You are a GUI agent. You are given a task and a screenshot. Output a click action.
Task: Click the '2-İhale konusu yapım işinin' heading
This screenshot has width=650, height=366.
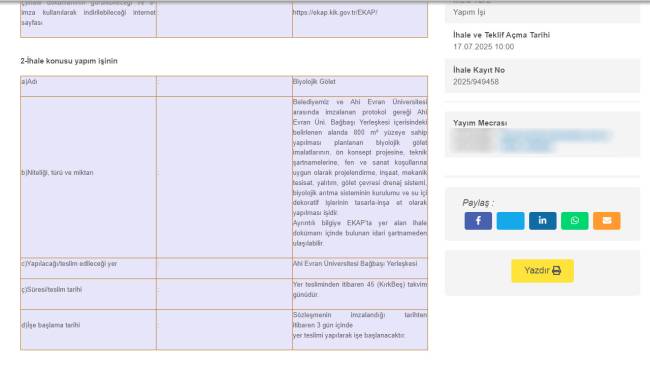click(x=69, y=61)
